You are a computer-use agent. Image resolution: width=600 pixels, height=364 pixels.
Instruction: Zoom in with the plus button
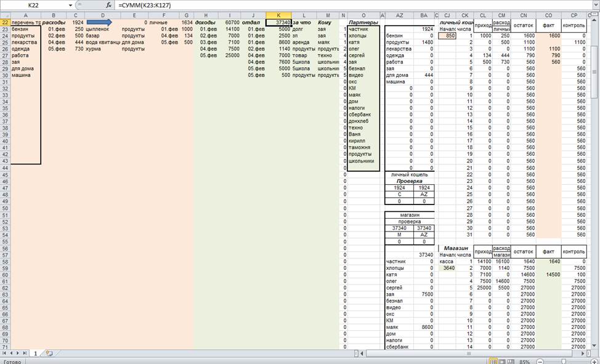point(593,362)
